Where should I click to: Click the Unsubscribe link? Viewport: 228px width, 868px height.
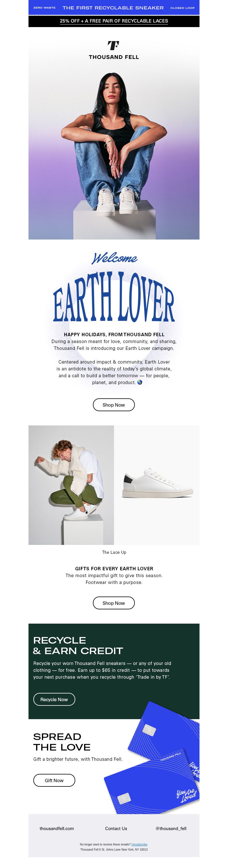click(139, 844)
